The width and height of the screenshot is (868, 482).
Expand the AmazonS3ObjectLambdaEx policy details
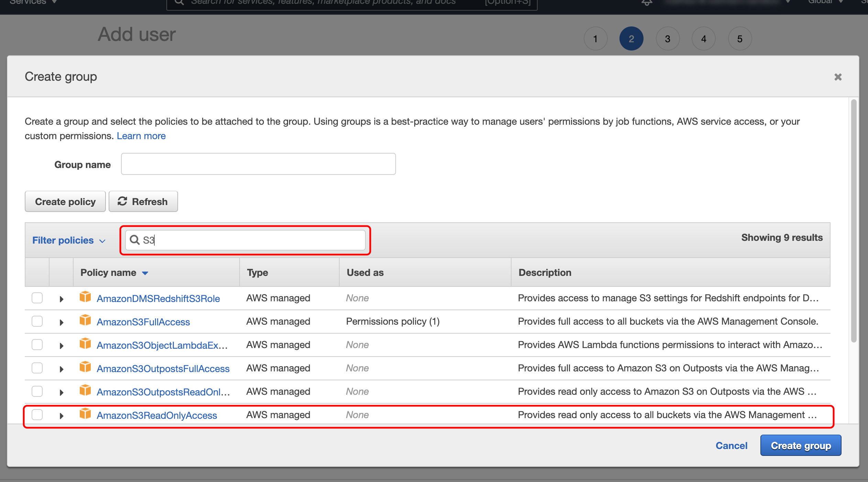pos(62,346)
